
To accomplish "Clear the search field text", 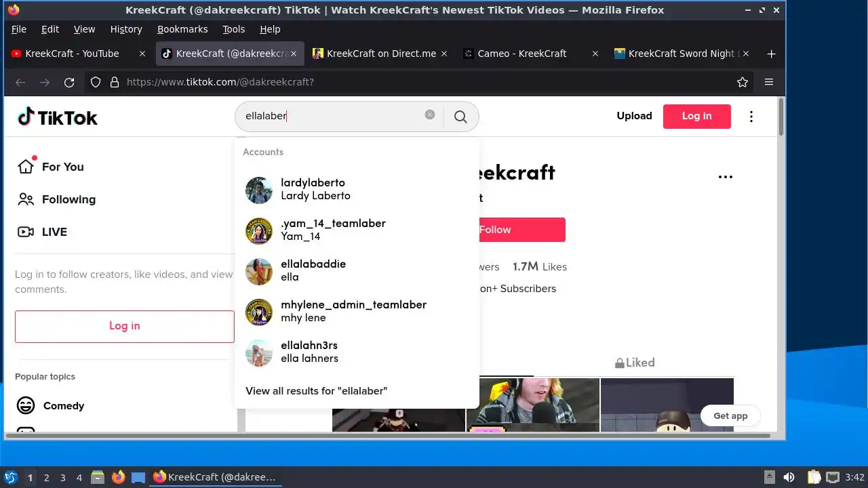I will pos(430,115).
